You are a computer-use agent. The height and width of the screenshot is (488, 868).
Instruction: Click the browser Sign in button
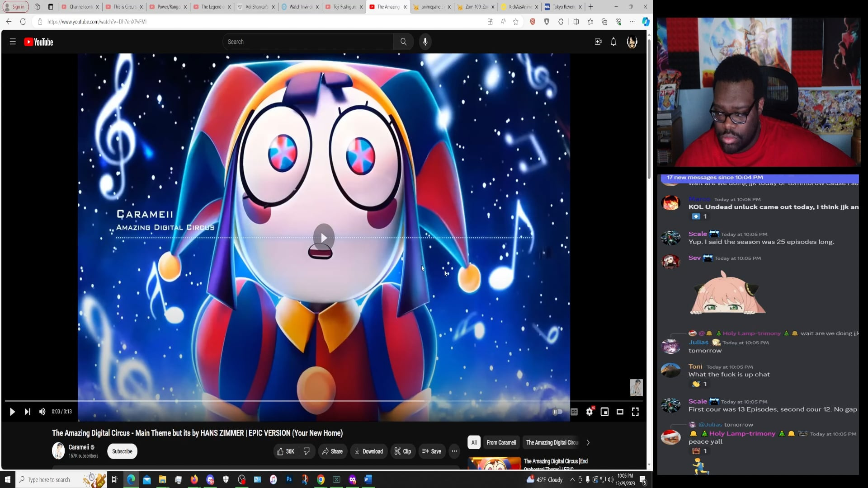coord(15,7)
